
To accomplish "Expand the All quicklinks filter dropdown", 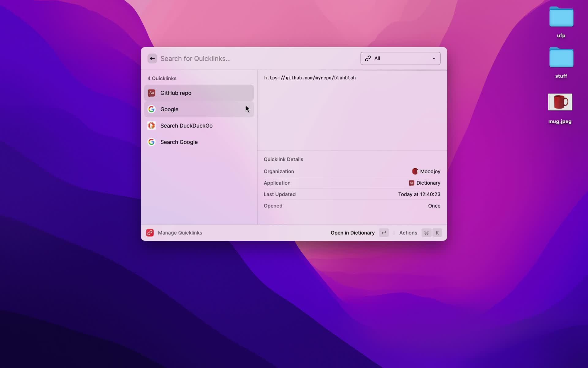I will pos(400,58).
